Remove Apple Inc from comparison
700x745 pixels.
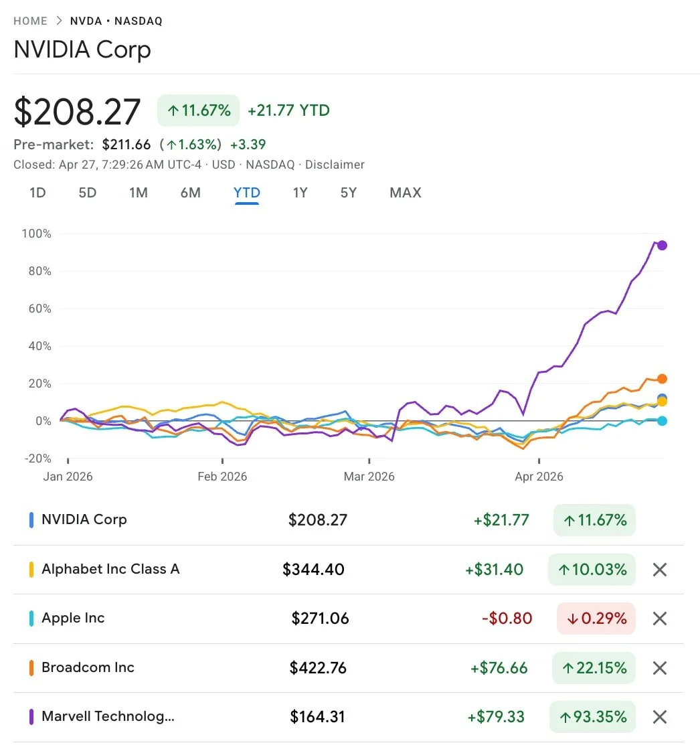point(660,618)
